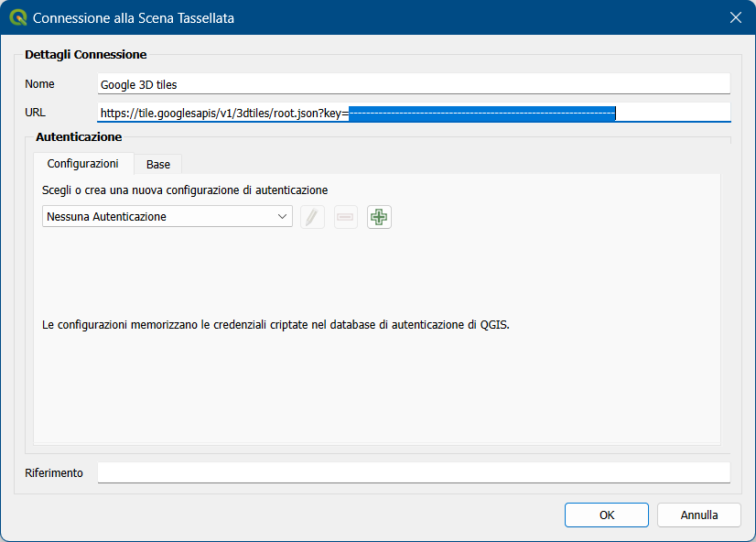Screen dimensions: 756x542
Task: Click the edit authentication configuration pencil icon
Action: (x=312, y=217)
